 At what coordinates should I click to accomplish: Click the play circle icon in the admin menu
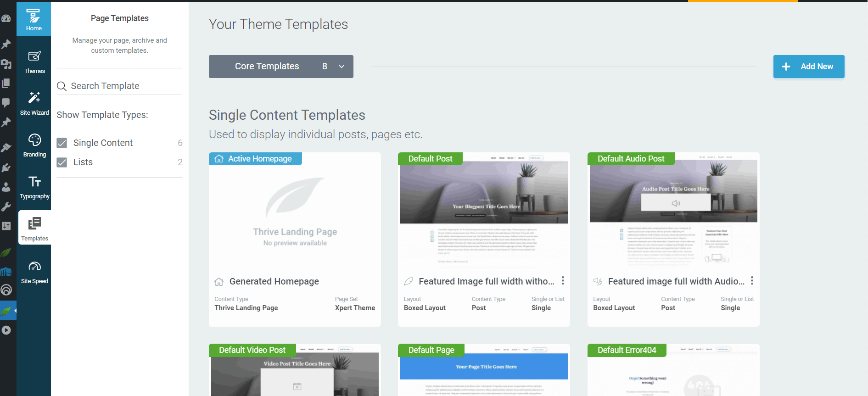(x=6, y=330)
